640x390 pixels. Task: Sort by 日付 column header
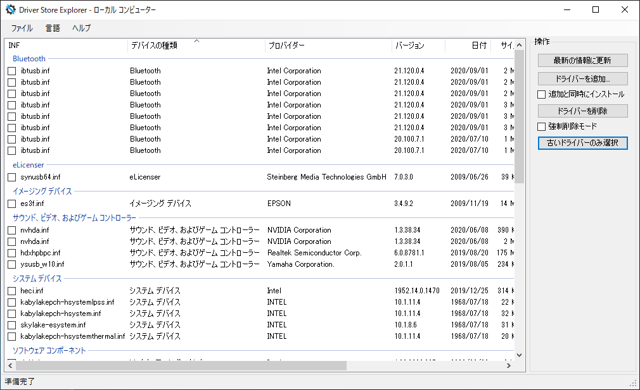coord(468,46)
